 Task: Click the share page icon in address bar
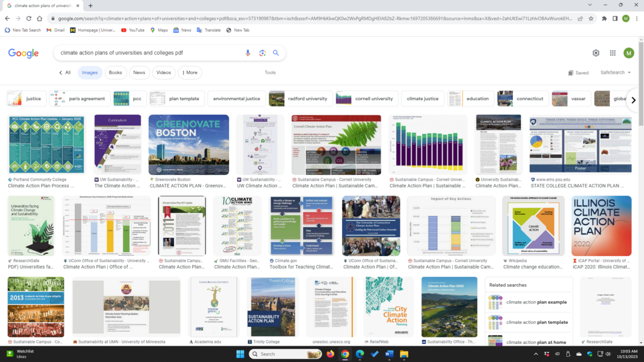pyautogui.click(x=580, y=19)
